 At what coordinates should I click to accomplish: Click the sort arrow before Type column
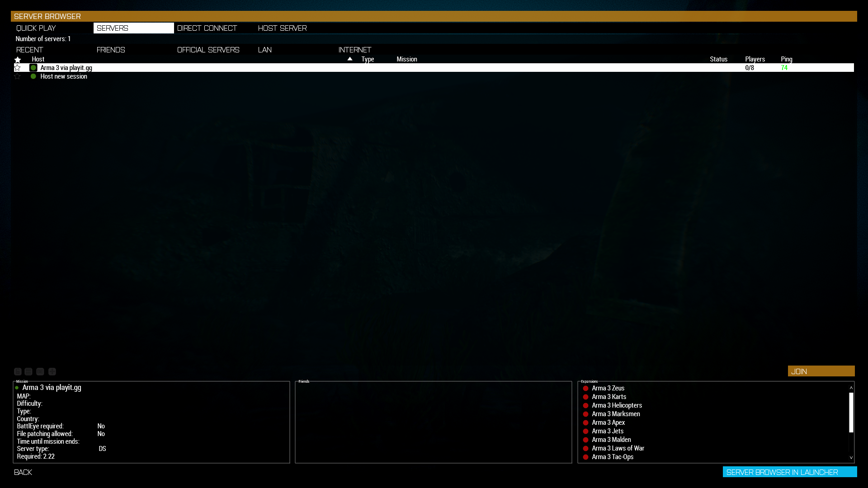pos(349,59)
